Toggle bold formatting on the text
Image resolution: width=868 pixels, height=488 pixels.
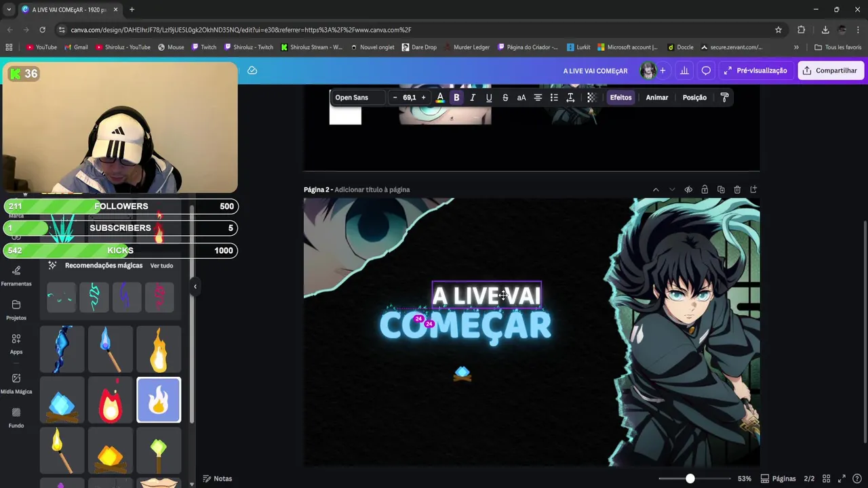[456, 98]
